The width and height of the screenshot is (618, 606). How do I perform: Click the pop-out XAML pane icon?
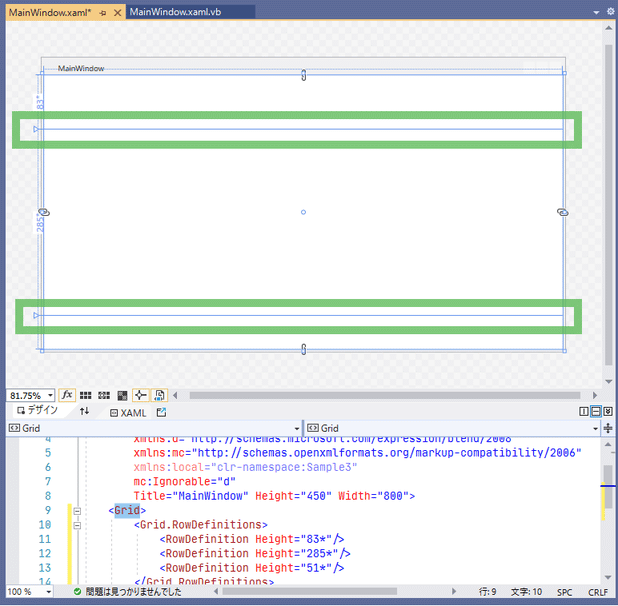click(x=161, y=412)
